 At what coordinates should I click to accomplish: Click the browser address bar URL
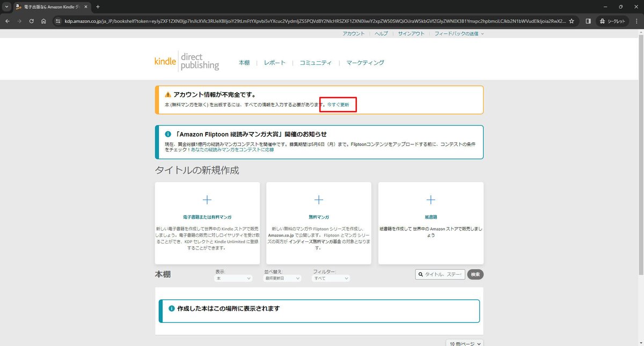pos(314,21)
